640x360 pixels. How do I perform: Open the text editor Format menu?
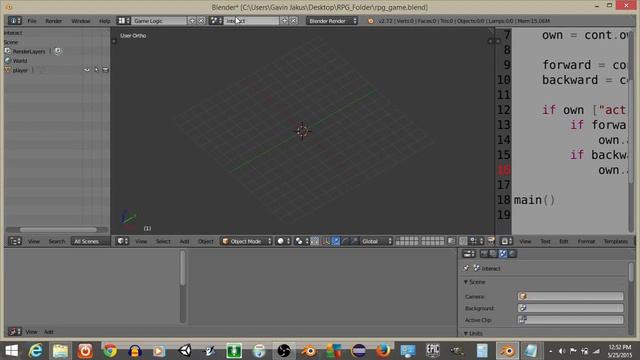point(586,242)
